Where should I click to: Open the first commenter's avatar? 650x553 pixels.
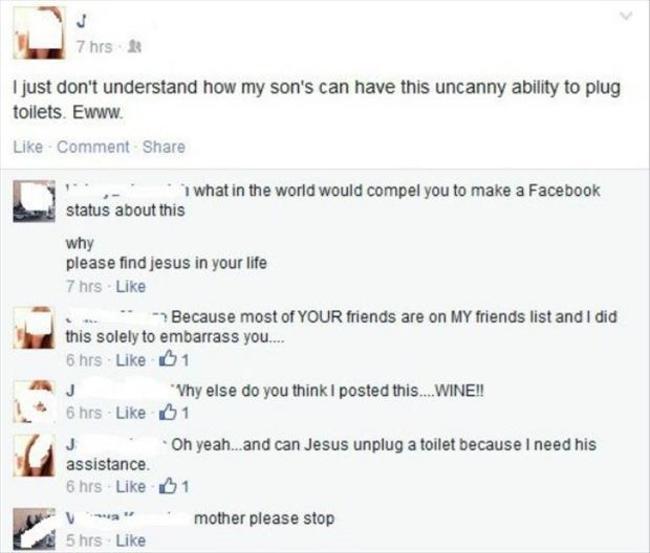coord(38,197)
